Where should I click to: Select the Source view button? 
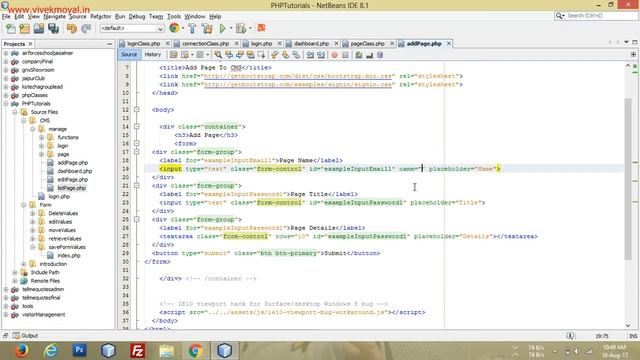(129, 55)
